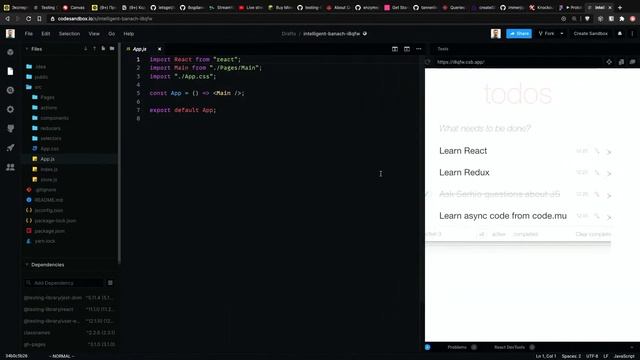Expand the public folder
This screenshot has height=360, width=640.
point(37,77)
